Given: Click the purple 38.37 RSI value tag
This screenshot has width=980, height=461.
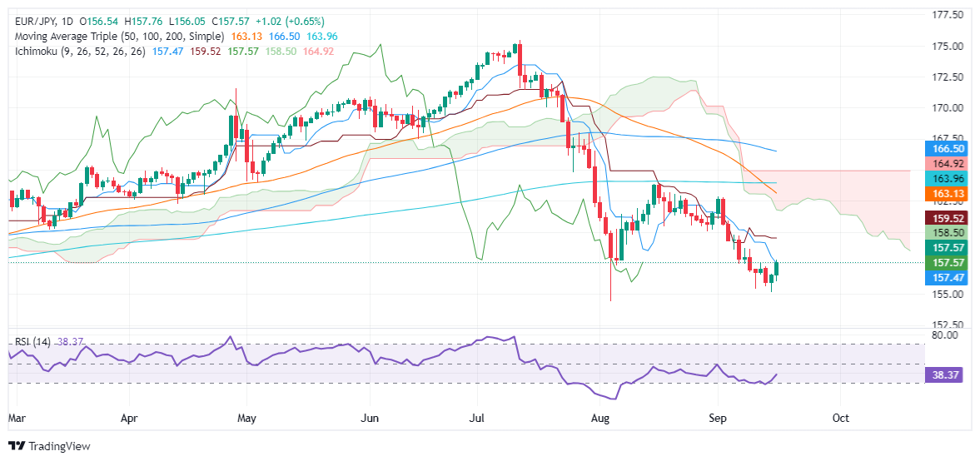Looking at the screenshot, I should (946, 375).
